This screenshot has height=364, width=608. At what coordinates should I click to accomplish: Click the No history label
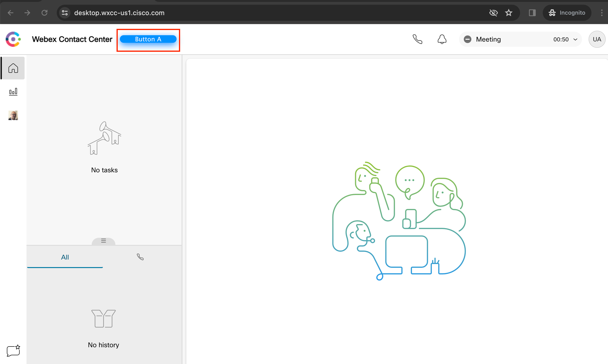104,345
